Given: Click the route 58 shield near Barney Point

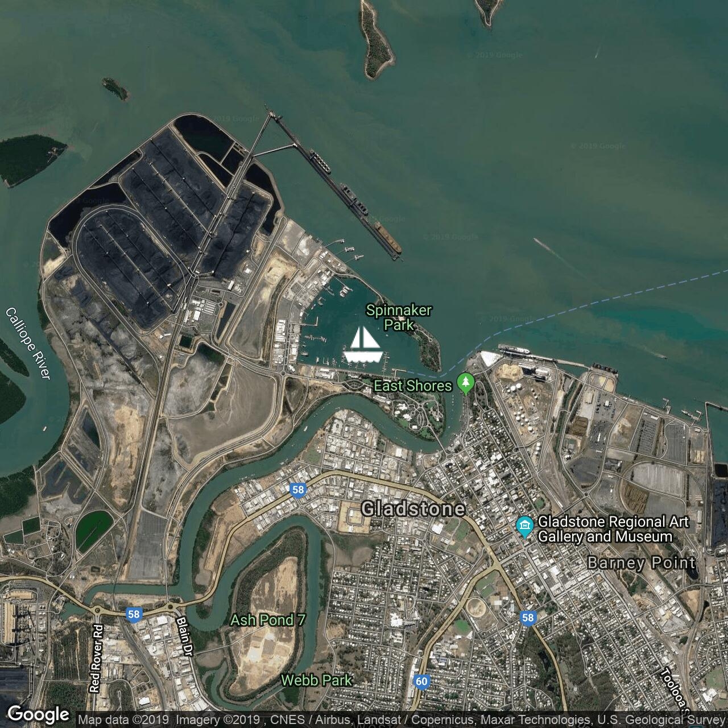Looking at the screenshot, I should 528,618.
